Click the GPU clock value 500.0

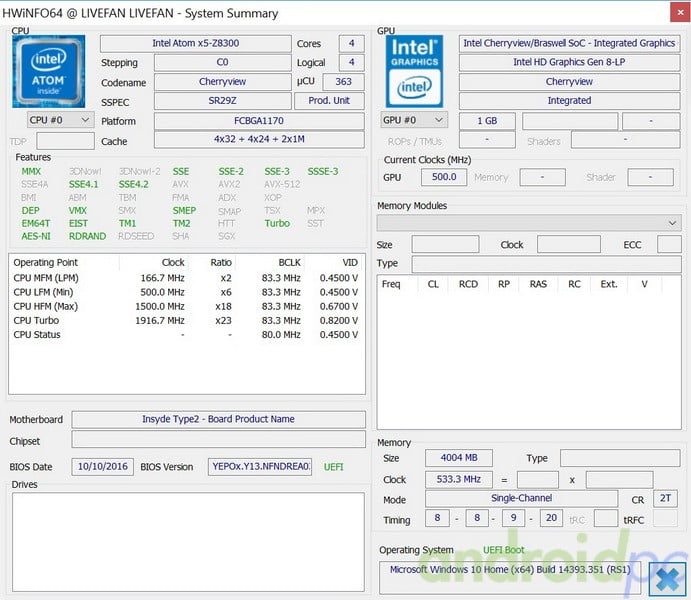[x=444, y=177]
